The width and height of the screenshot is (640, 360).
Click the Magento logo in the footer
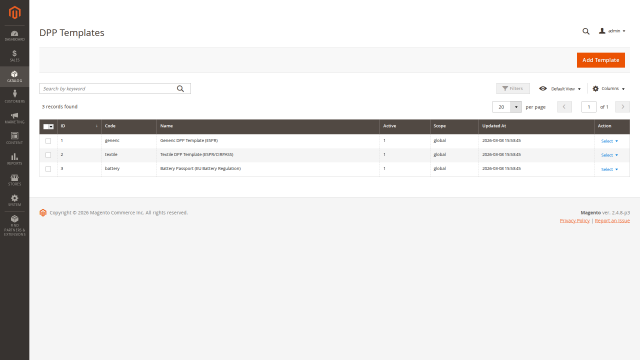tap(43, 213)
